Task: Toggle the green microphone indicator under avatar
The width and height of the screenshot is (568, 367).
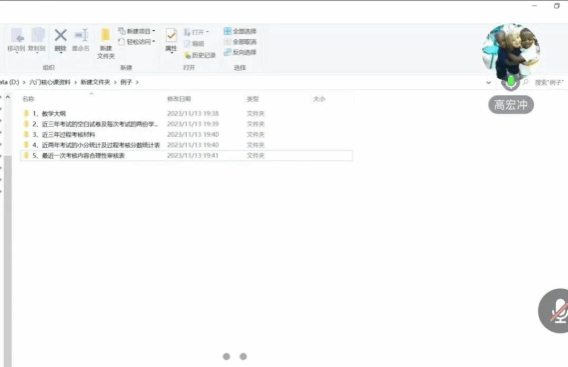Action: [510, 82]
